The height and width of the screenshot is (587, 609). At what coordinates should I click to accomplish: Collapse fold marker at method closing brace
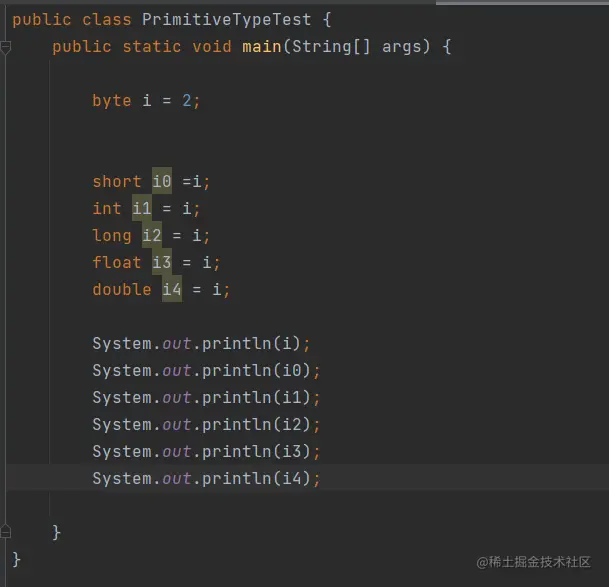click(x=5, y=531)
